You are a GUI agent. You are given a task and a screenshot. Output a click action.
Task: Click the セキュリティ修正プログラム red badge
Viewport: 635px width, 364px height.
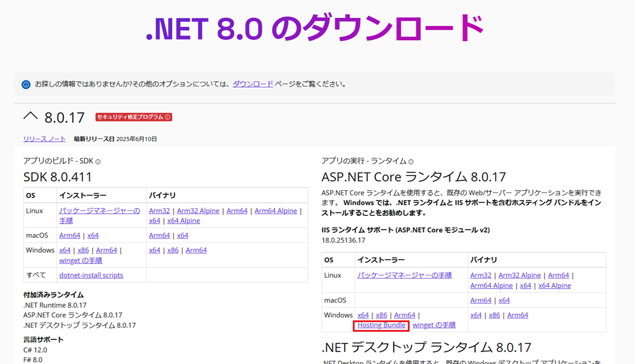coord(133,117)
